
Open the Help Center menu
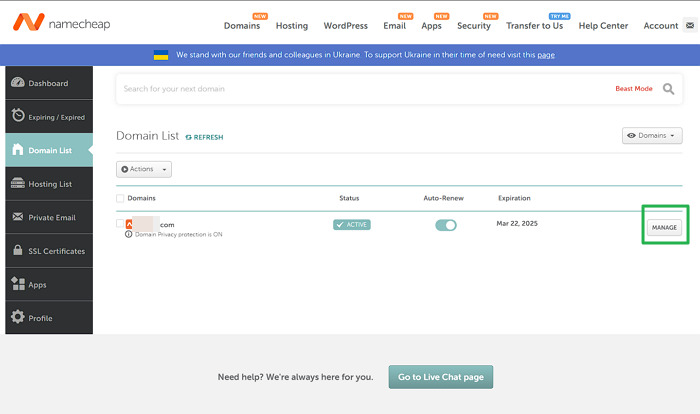603,26
